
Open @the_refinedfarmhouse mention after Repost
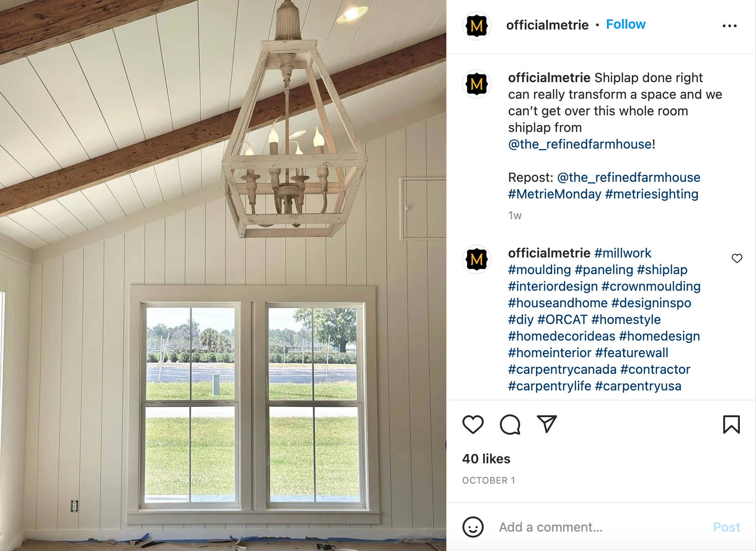pos(629,177)
